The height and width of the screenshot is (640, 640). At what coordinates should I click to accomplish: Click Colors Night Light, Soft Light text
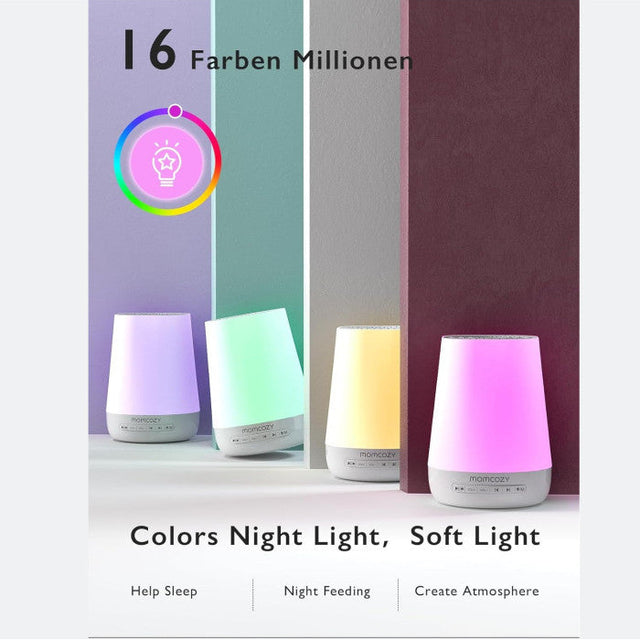click(x=335, y=537)
